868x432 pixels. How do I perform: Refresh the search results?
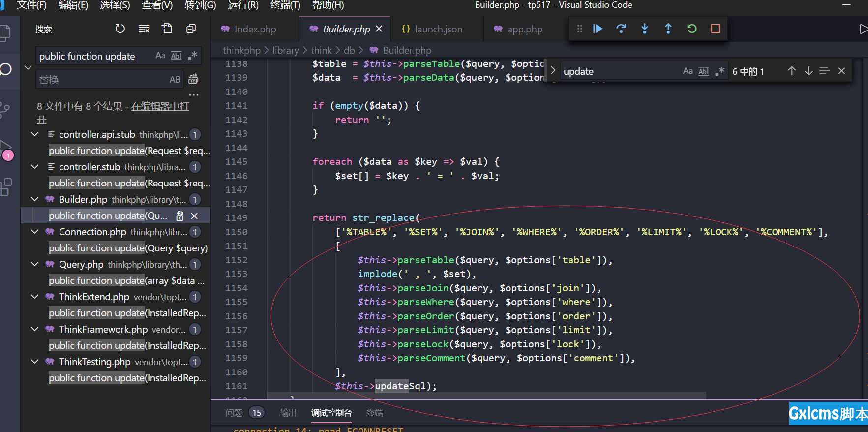click(120, 29)
